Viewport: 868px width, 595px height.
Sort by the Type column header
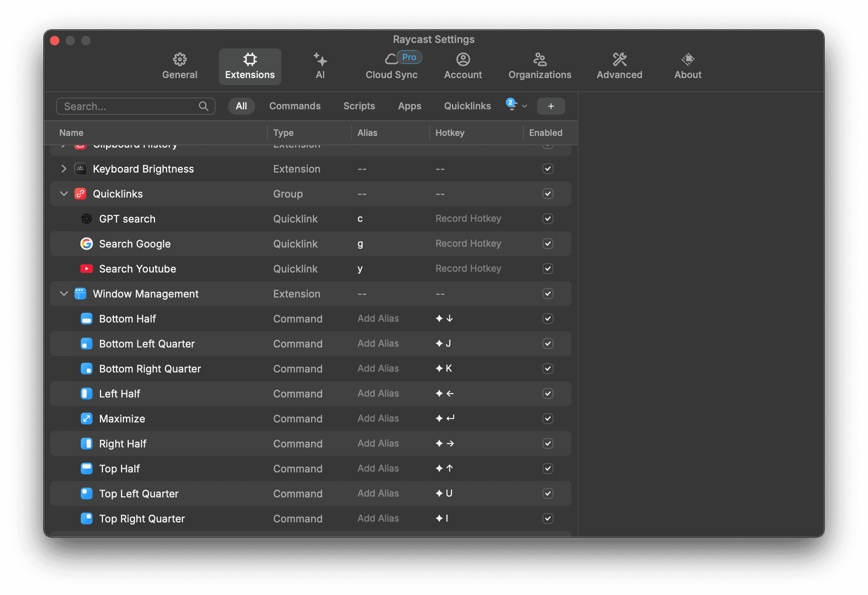point(283,133)
